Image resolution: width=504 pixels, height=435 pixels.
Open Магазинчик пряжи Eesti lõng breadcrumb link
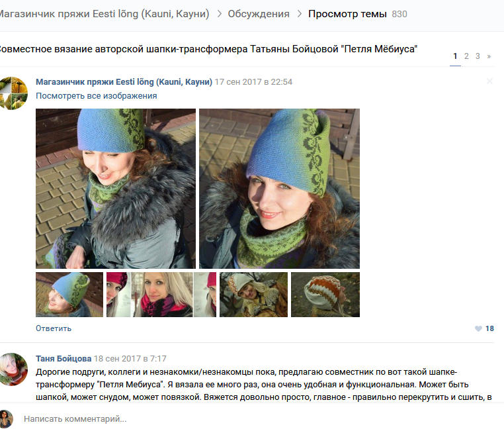click(x=104, y=14)
